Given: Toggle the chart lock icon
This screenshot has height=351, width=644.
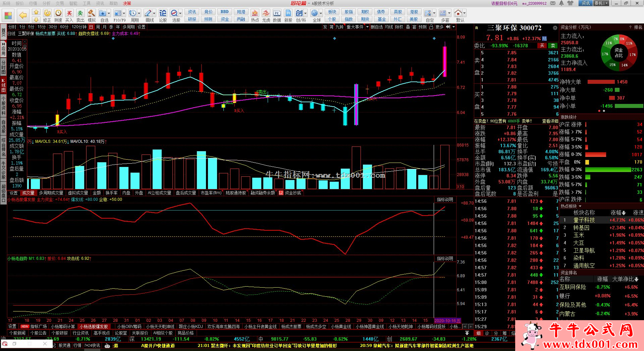Looking at the screenshot, I should coord(431,27).
